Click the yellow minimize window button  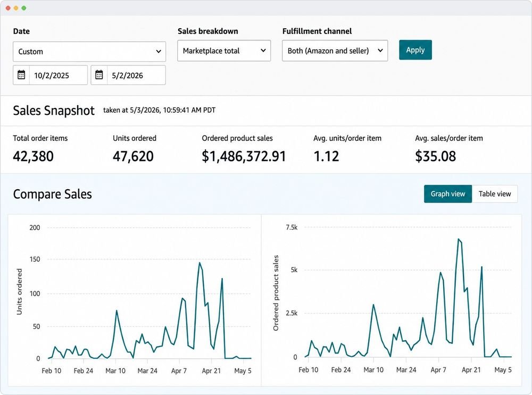(16, 8)
